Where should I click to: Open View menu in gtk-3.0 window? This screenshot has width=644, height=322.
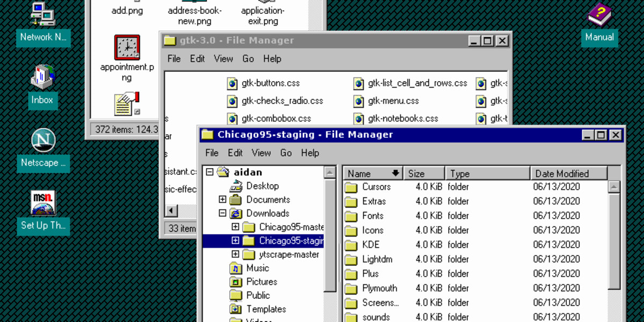point(223,59)
